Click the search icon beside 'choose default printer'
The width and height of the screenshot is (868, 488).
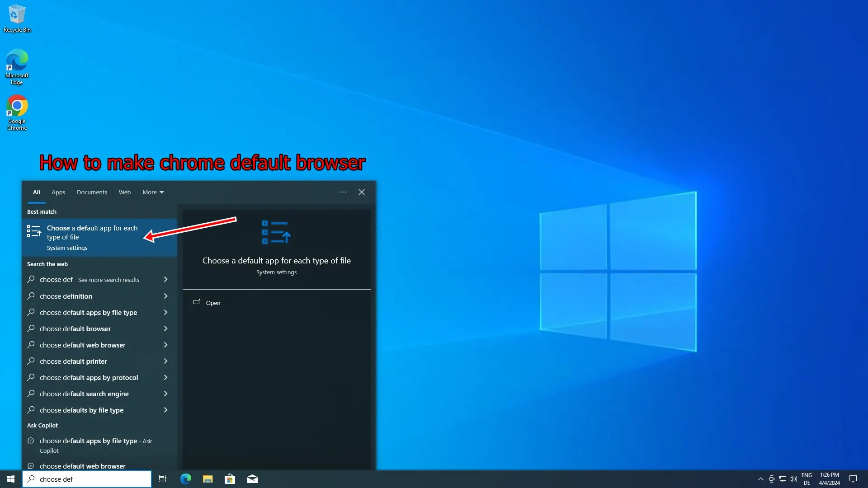[x=31, y=361]
